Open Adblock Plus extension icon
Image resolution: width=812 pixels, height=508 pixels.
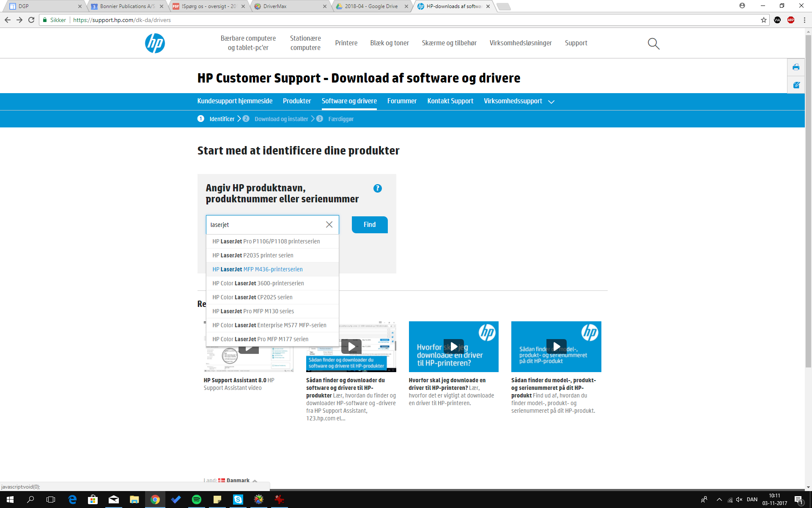click(790, 20)
